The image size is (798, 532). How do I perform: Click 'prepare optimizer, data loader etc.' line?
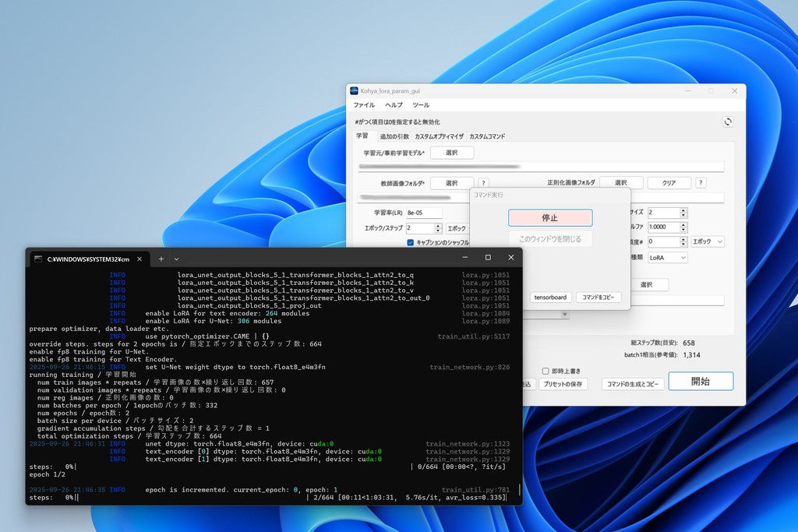coord(99,329)
